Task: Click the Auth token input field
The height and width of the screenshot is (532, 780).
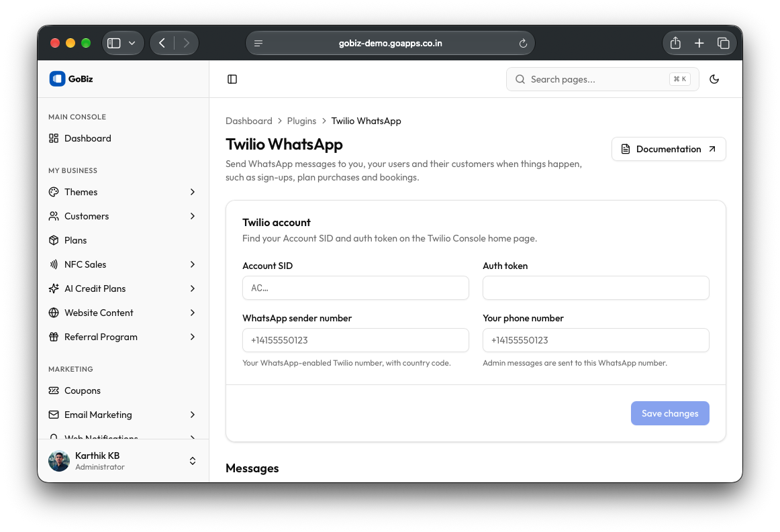Action: pyautogui.click(x=596, y=288)
